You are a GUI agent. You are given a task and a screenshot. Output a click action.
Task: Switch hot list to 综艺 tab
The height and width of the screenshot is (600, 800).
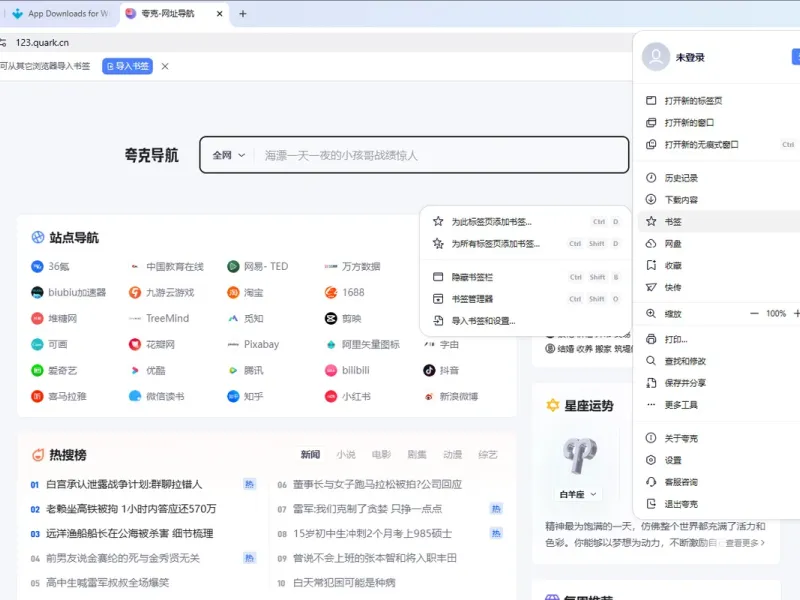click(488, 454)
